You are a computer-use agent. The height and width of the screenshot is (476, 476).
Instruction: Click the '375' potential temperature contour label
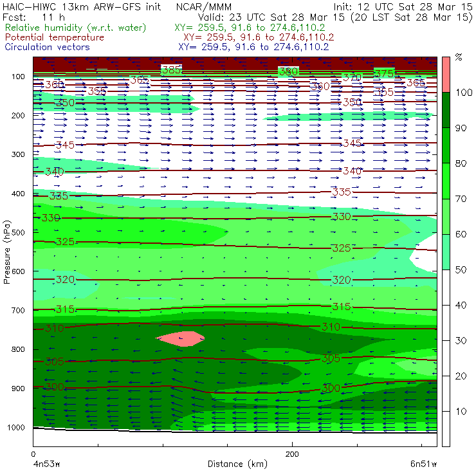click(x=384, y=73)
